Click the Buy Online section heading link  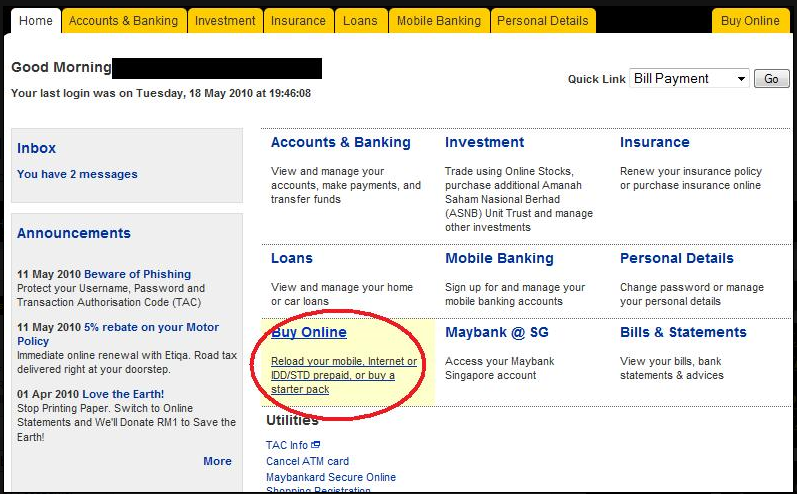(x=309, y=332)
